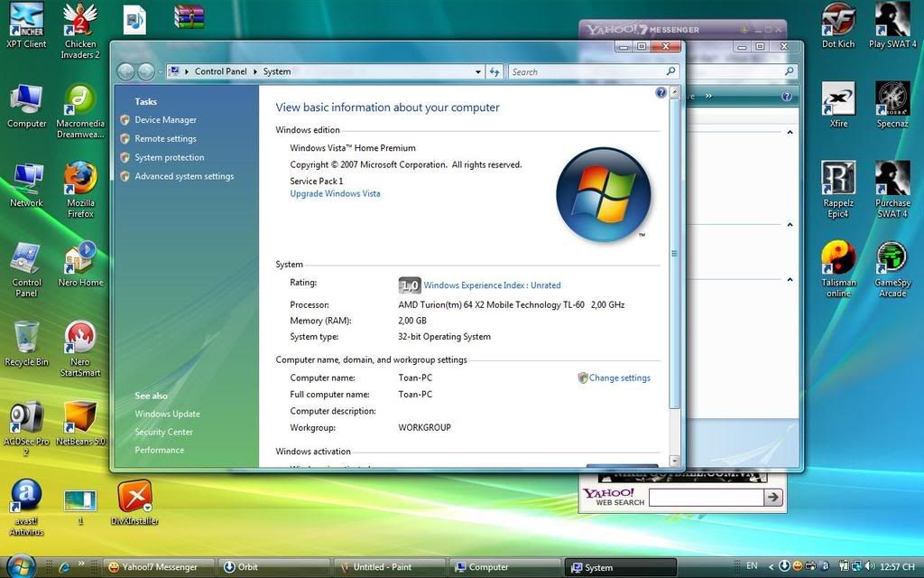
Task: Collapse the first section in background window
Action: (x=790, y=132)
